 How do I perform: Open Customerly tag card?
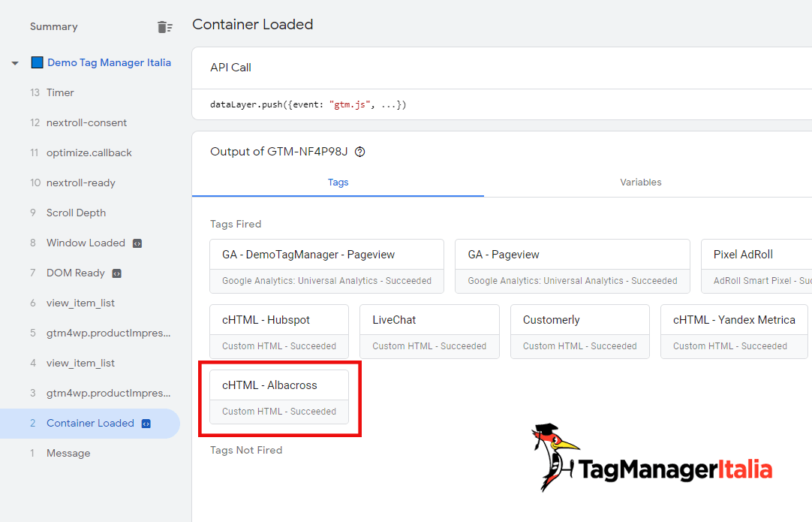580,332
